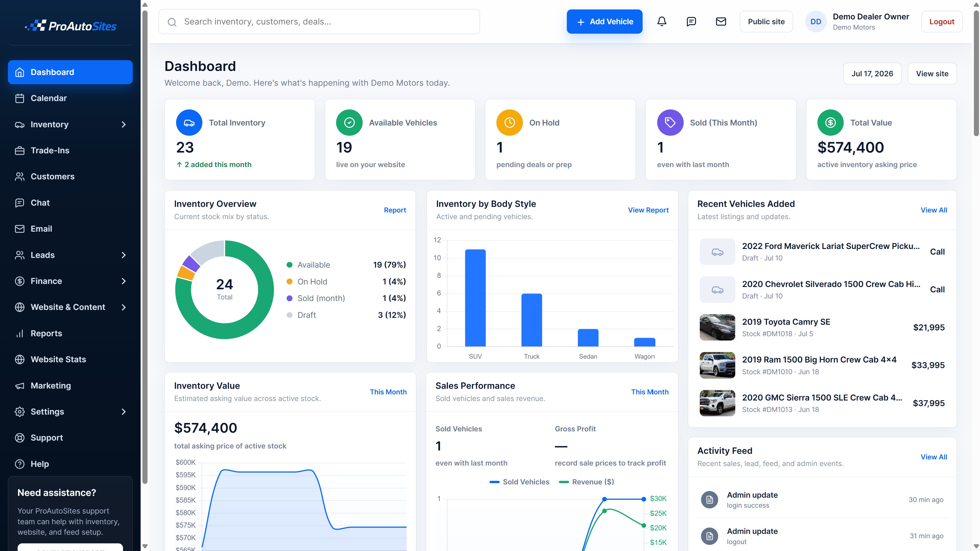Screen dimensions: 980x551
Task: Open Chat from the sidebar
Action: [x=70, y=203]
